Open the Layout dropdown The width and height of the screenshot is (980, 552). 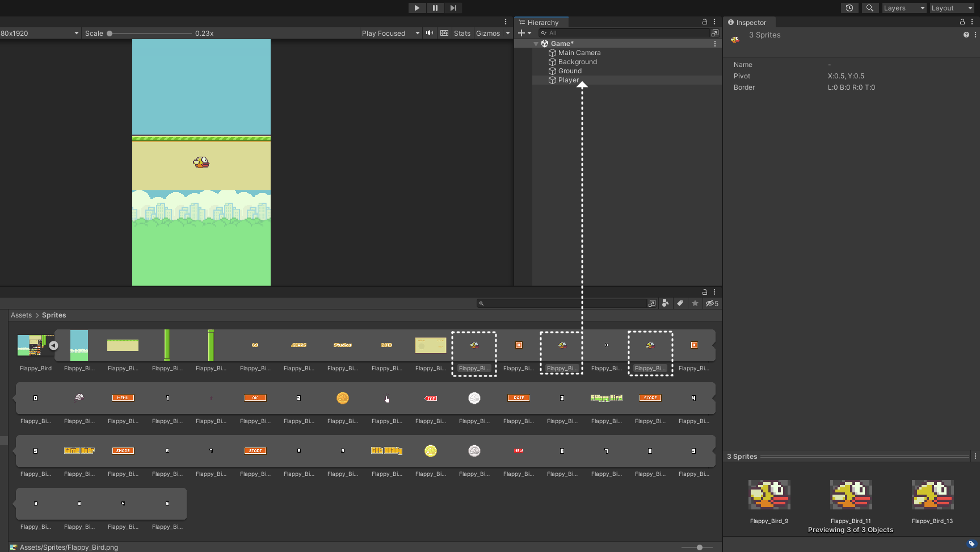click(952, 8)
